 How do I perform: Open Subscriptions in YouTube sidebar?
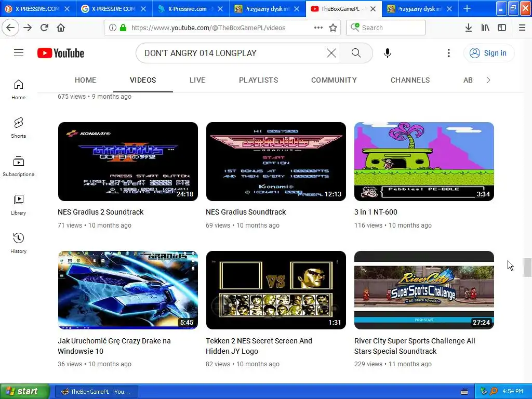pyautogui.click(x=19, y=167)
